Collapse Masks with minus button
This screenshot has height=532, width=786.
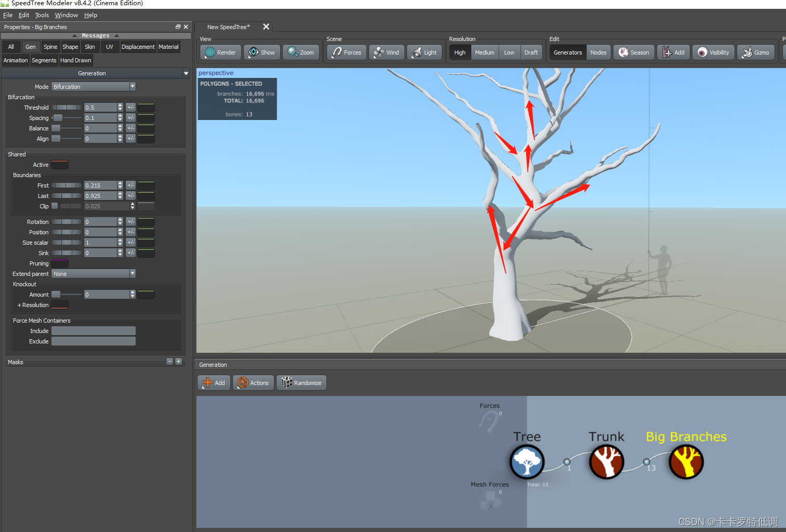[x=169, y=362]
